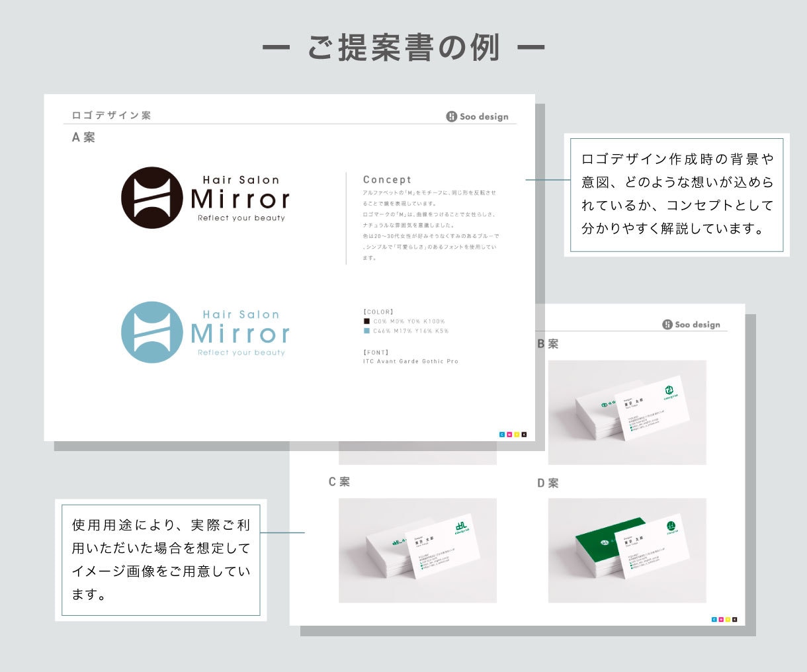The height and width of the screenshot is (672, 807).
Task: Click the A案 label
Action: pyautogui.click(x=83, y=138)
